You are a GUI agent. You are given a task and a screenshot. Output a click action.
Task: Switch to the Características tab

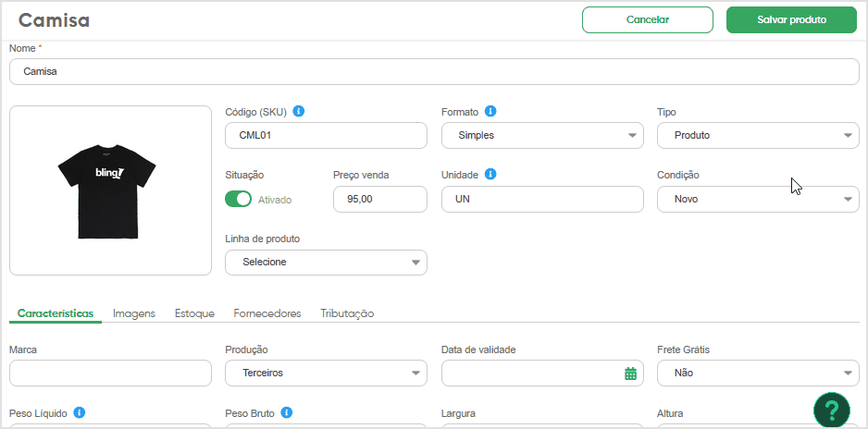pos(56,313)
